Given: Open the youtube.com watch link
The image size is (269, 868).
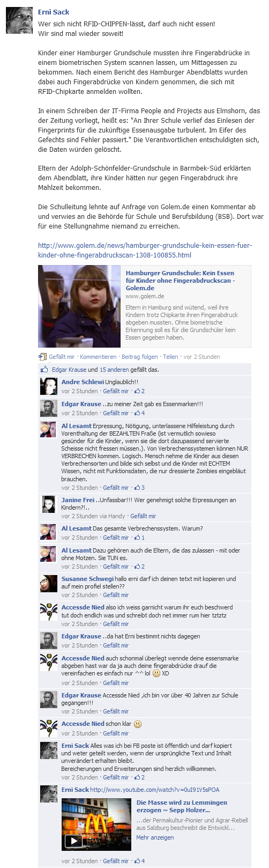Looking at the screenshot, I should (155, 790).
